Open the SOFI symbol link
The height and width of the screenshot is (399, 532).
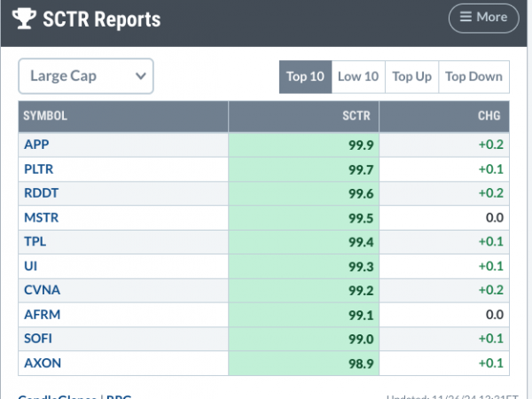click(38, 339)
